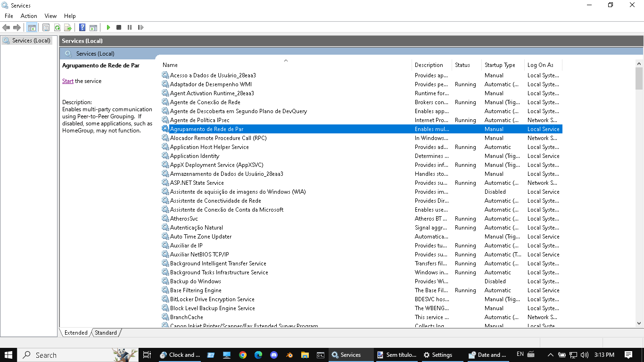Image resolution: width=644 pixels, height=362 pixels.
Task: Select Background Intelligent Transfer Service row
Action: point(362,263)
